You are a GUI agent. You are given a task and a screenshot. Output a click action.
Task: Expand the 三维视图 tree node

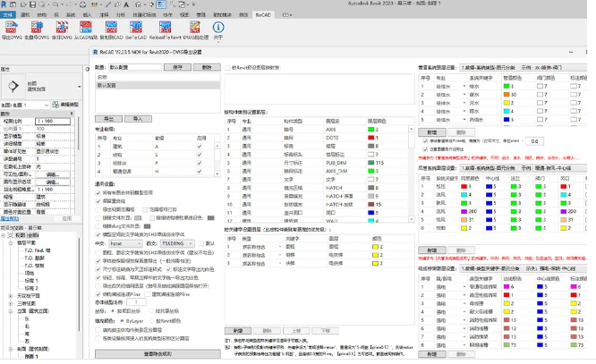tap(10, 303)
